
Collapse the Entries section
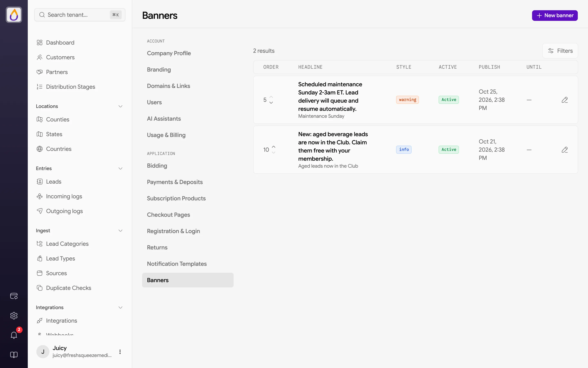pyautogui.click(x=120, y=168)
